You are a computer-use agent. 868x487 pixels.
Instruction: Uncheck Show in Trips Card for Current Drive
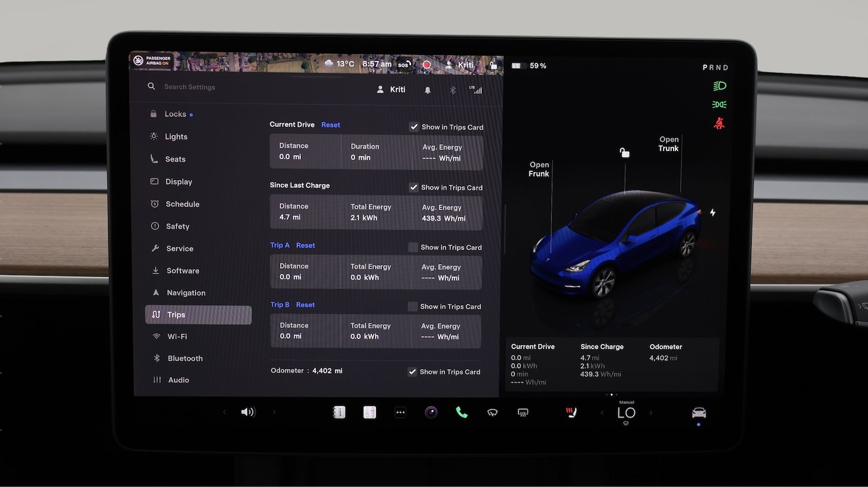414,126
